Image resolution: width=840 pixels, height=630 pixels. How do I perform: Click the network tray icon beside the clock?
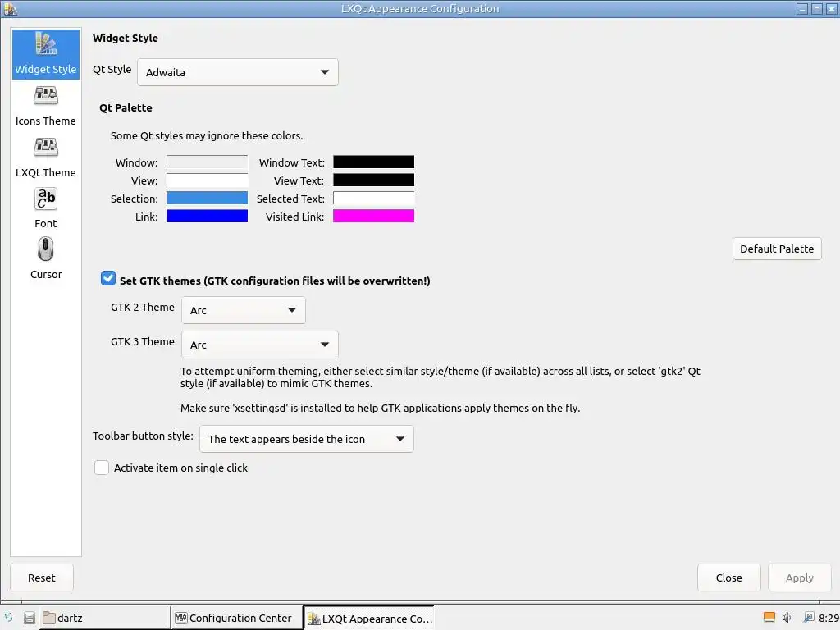point(808,618)
